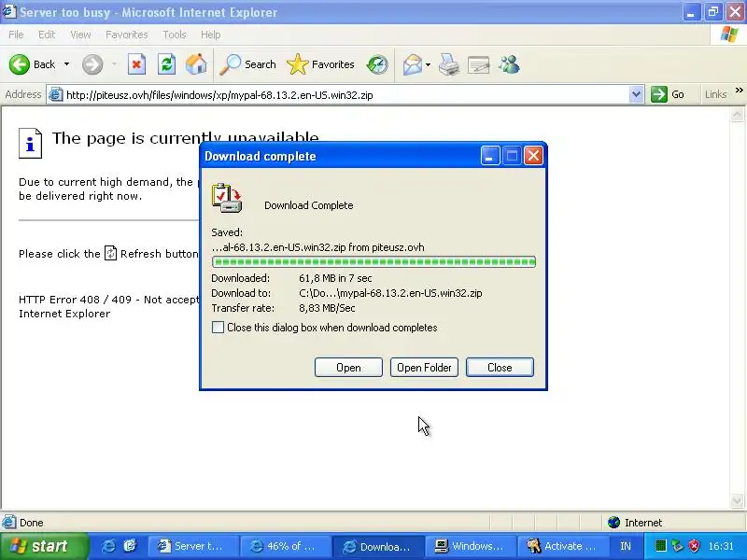Open the Tools menu

tap(175, 35)
